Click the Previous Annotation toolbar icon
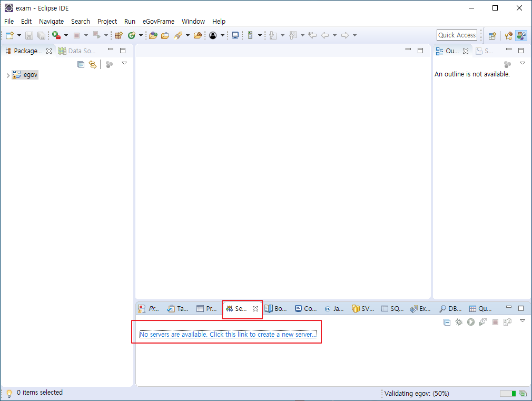 293,35
